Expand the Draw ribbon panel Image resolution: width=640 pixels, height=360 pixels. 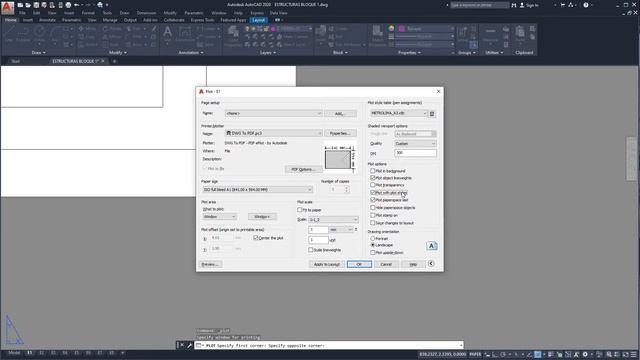pyautogui.click(x=39, y=53)
